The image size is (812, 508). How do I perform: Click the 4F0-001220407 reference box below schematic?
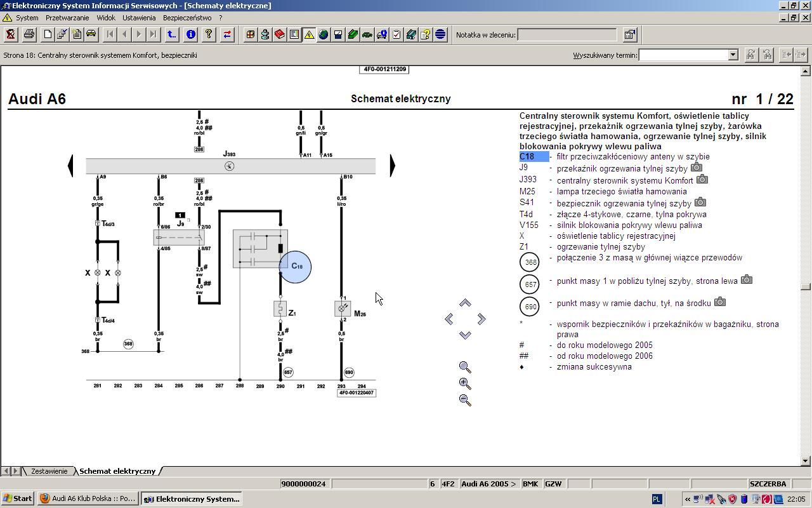[357, 393]
